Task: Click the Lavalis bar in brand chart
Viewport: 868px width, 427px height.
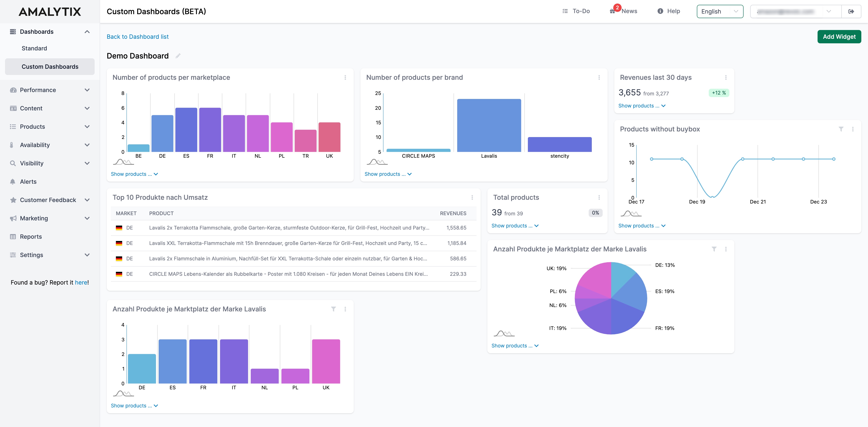Action: [489, 125]
